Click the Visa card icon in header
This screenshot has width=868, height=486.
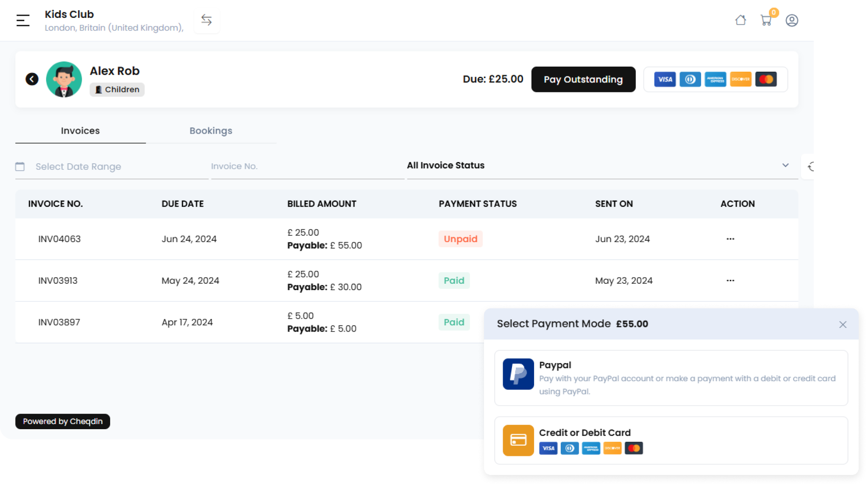click(664, 79)
